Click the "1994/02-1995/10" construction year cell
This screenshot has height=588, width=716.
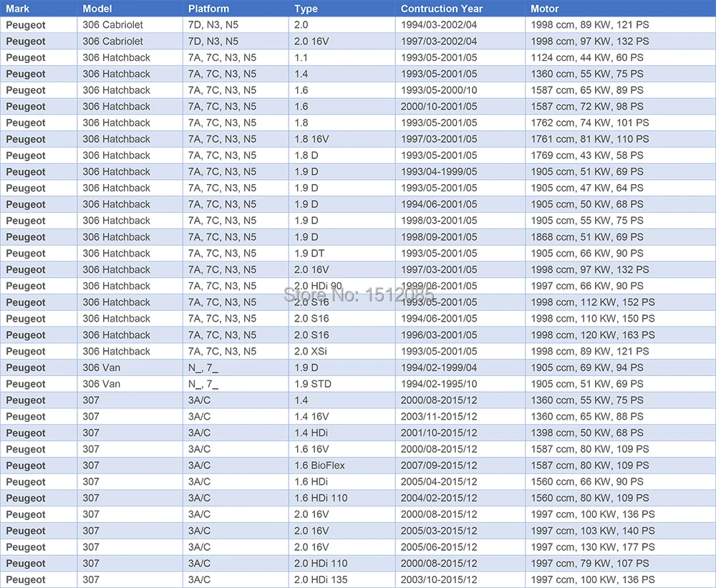pos(460,384)
